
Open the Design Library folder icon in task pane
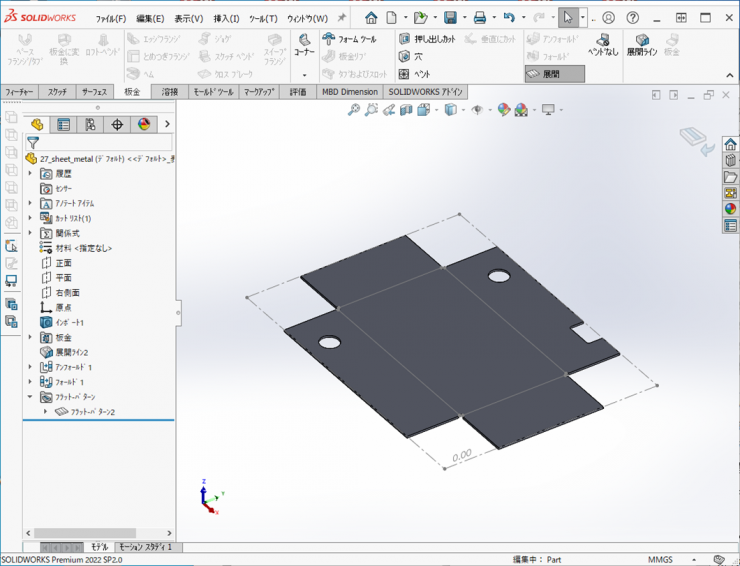pos(730,159)
